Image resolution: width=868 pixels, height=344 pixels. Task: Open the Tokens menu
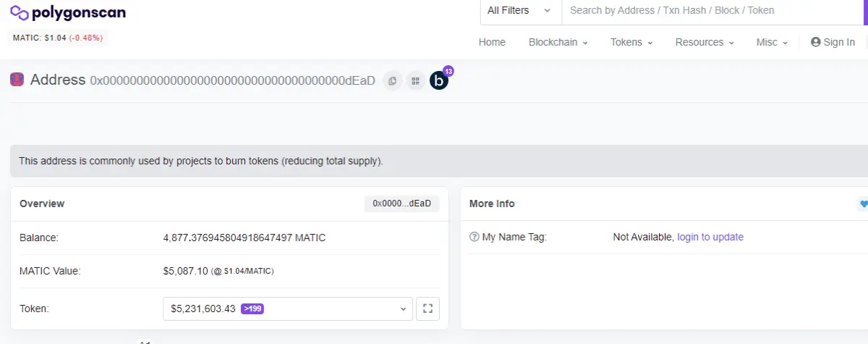631,42
